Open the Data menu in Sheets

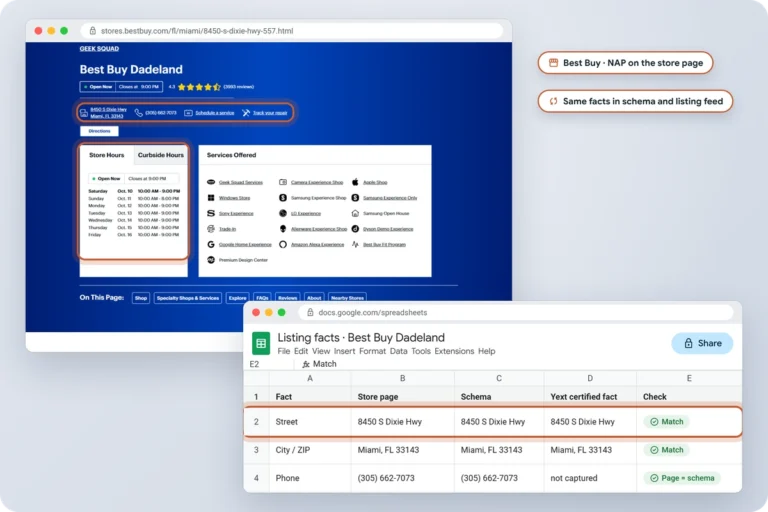tap(398, 351)
